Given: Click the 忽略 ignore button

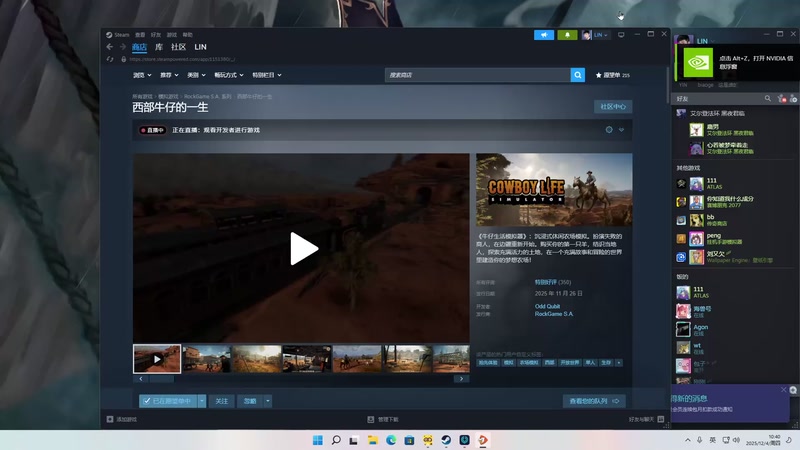Looking at the screenshot, I should 250,401.
